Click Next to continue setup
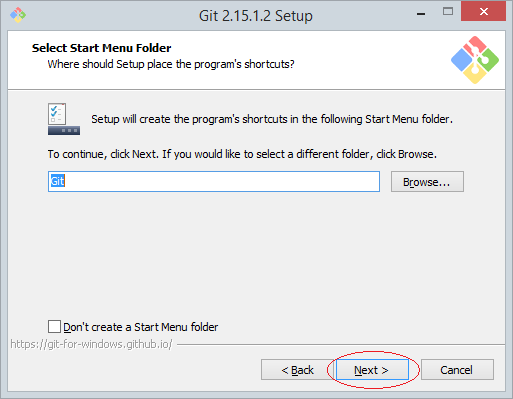Image resolution: width=513 pixels, height=399 pixels. pyautogui.click(x=372, y=370)
